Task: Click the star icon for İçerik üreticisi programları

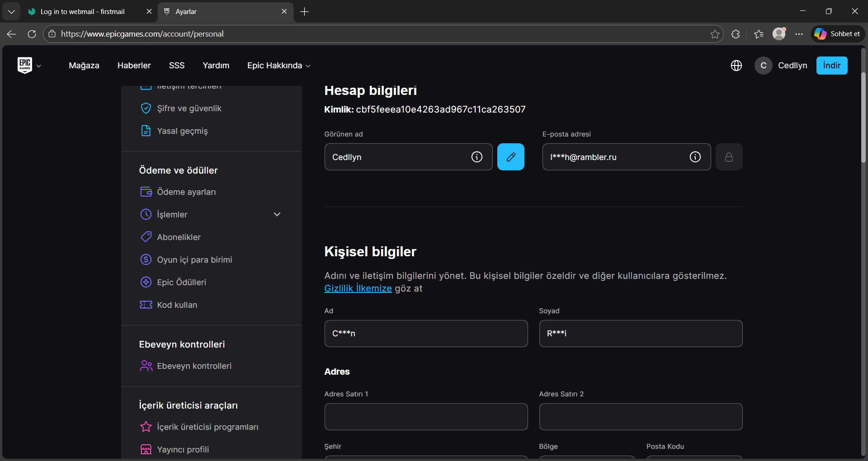Action: coord(146,427)
